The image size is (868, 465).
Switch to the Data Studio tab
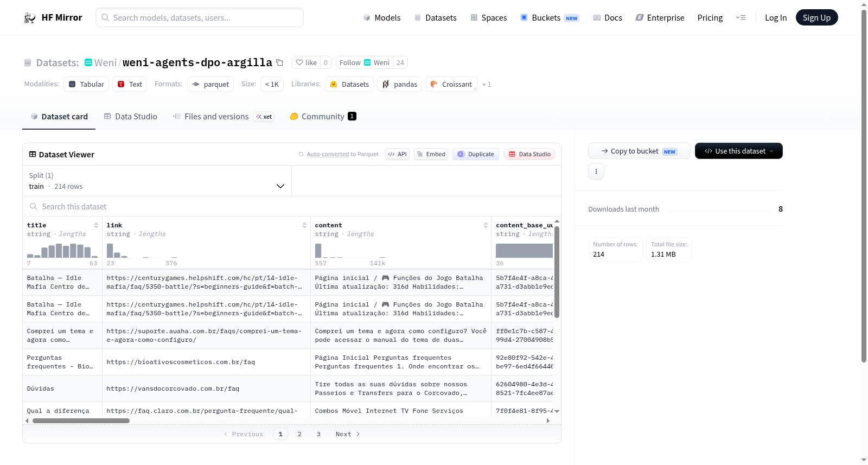tap(131, 116)
